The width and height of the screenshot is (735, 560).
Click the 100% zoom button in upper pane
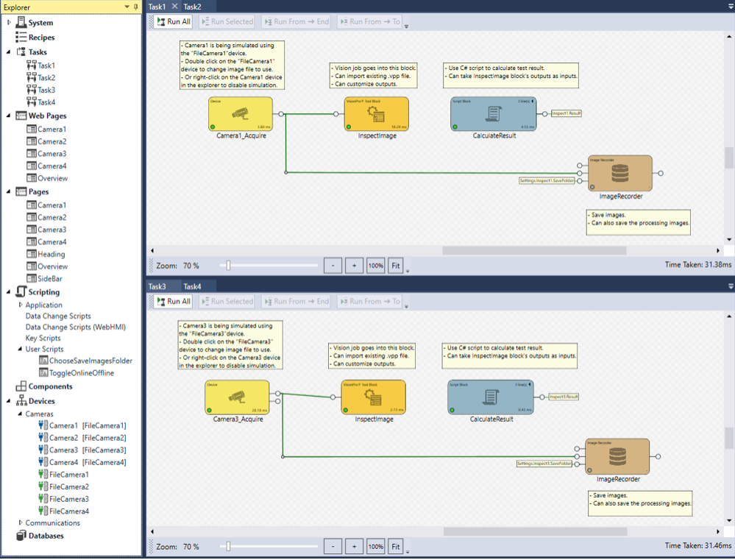coord(375,266)
